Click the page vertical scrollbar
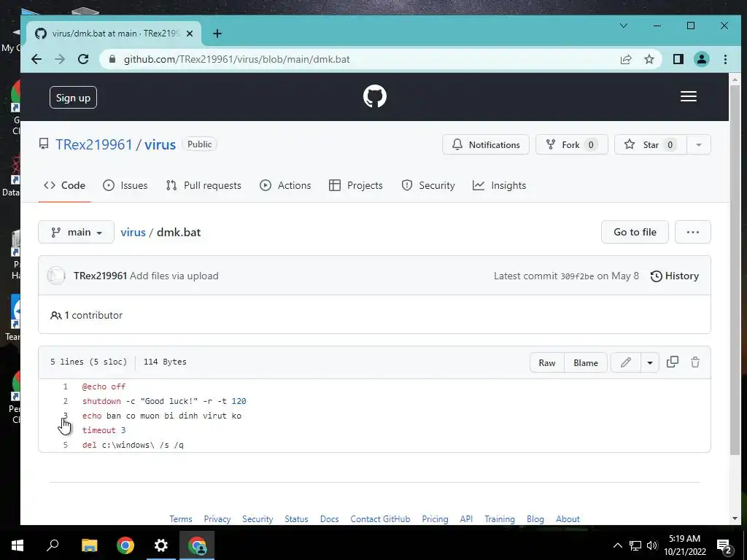 click(735, 270)
